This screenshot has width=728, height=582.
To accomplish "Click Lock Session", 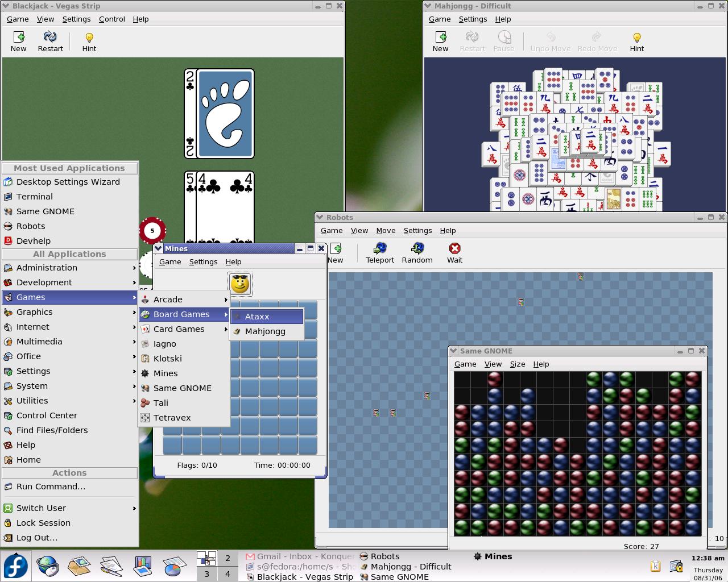I will (69, 523).
